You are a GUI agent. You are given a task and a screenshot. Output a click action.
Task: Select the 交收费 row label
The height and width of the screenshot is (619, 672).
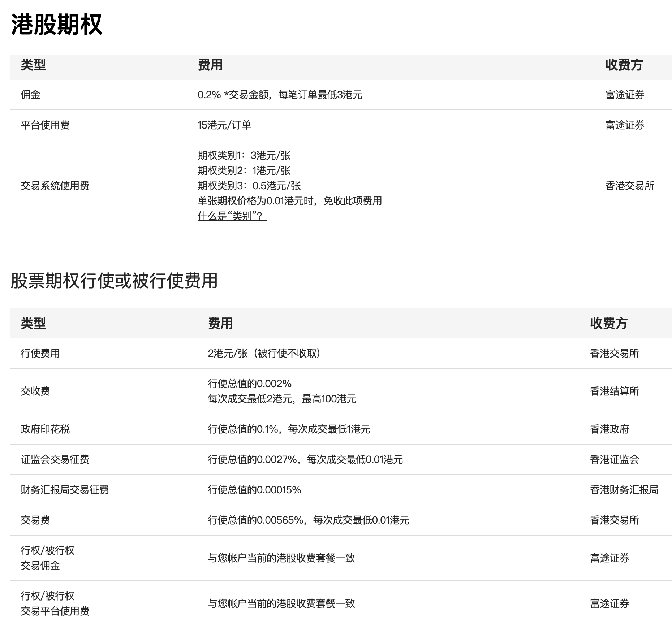(35, 391)
